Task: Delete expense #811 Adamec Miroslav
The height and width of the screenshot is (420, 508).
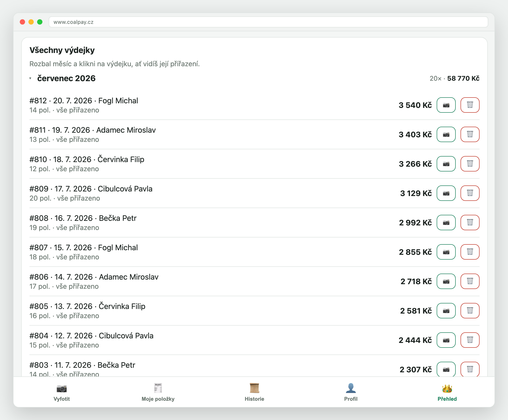Action: (x=470, y=134)
